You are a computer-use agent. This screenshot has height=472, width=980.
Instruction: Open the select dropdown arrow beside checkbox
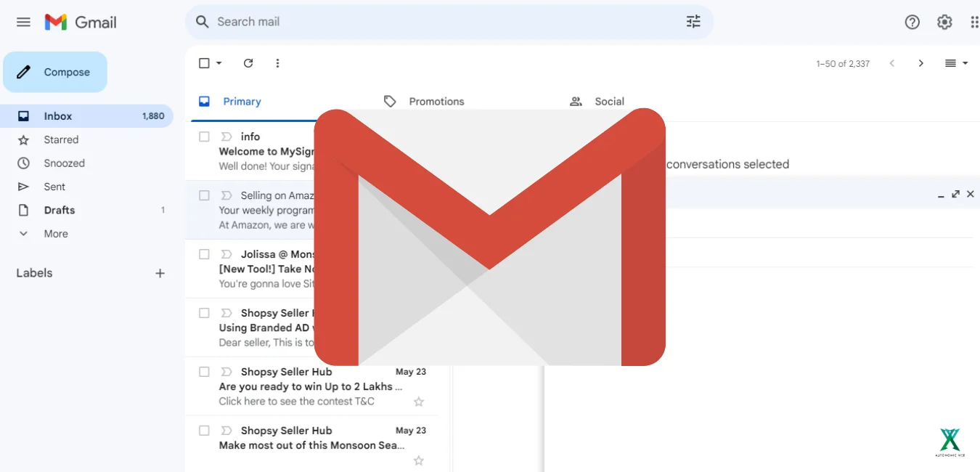tap(219, 63)
